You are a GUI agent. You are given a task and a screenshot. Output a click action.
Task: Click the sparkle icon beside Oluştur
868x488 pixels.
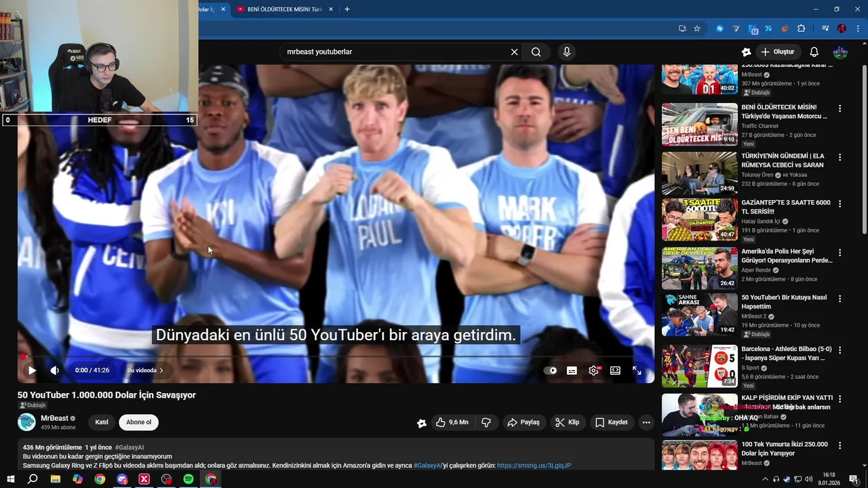[x=746, y=52]
